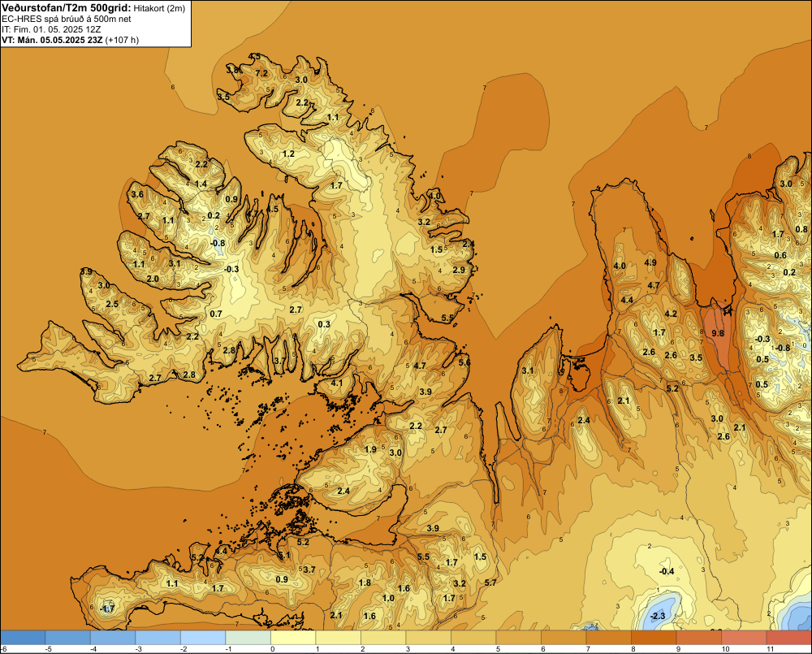Viewport: 812px width, 654px height.
Task: Click the title text 'Veðurstofan/T2m 500grid'
Action: (x=67, y=7)
